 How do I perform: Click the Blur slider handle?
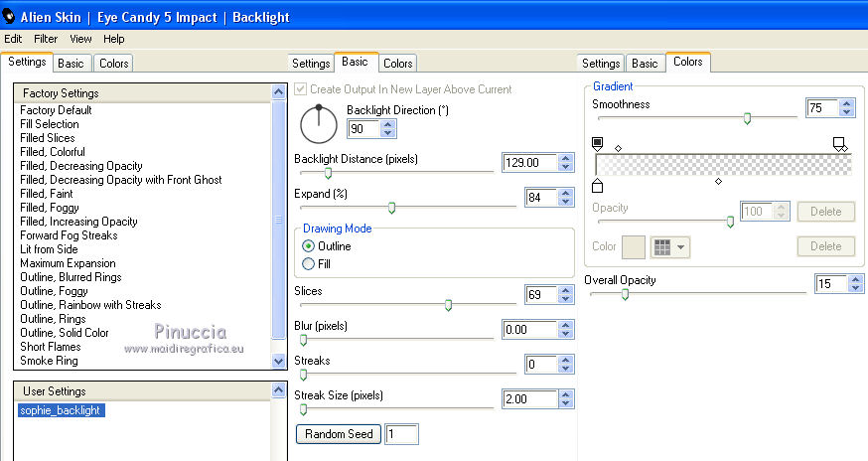point(303,340)
